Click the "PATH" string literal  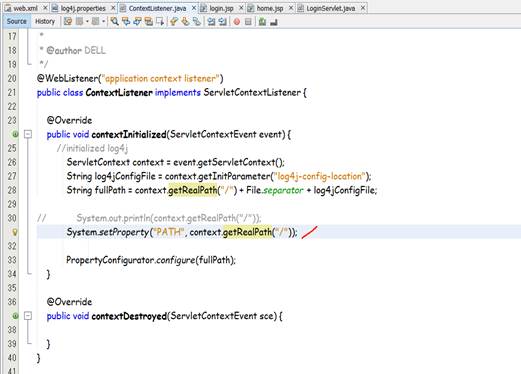click(168, 232)
